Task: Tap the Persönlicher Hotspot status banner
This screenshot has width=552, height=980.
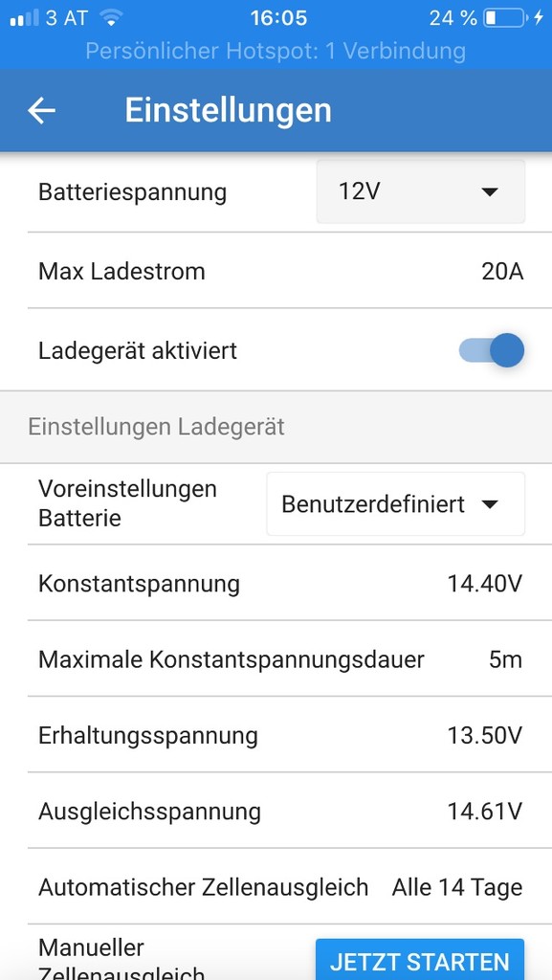Action: click(276, 51)
